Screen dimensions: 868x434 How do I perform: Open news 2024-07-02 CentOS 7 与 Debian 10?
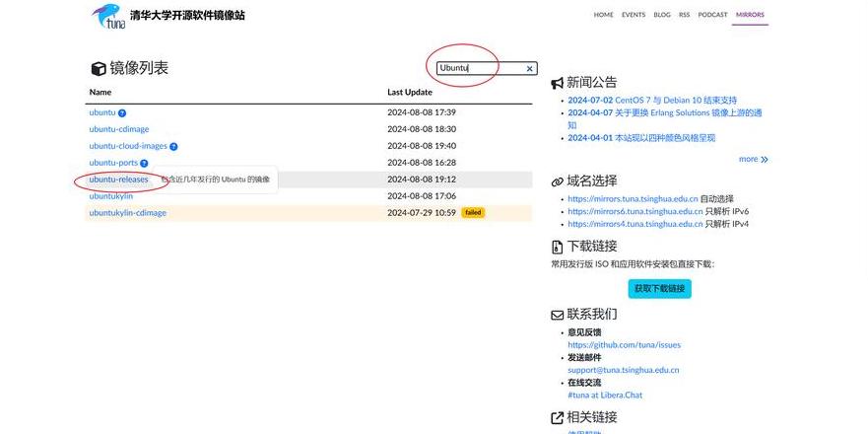click(x=652, y=101)
